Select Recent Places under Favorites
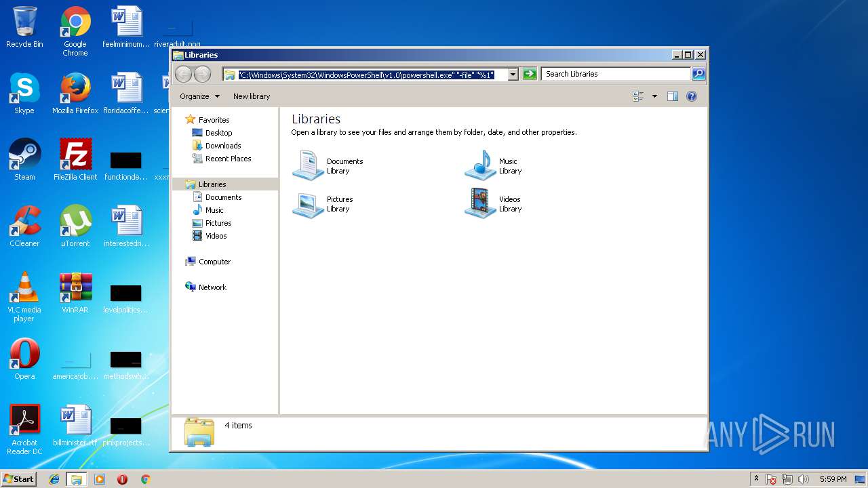868x488 pixels. [x=222, y=159]
